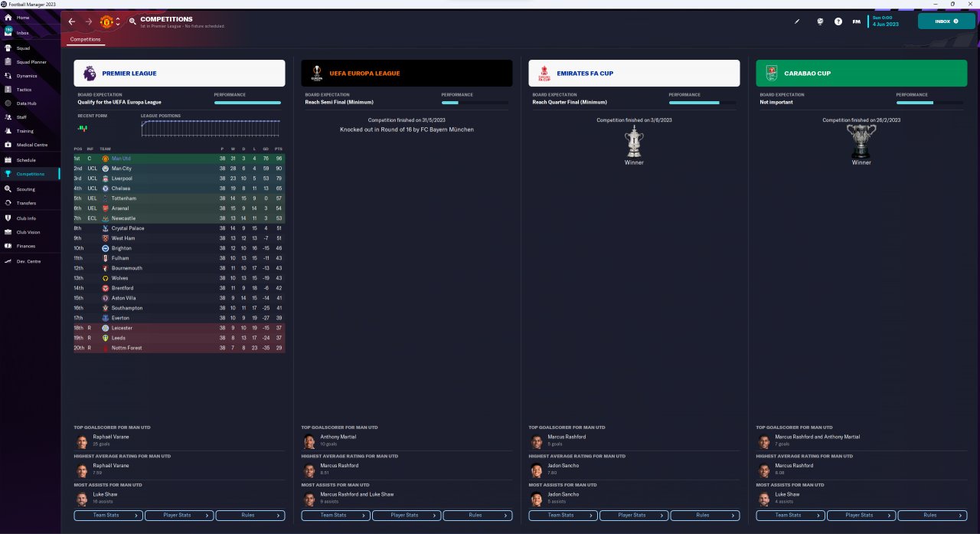The width and height of the screenshot is (980, 534).
Task: Open the Premier League header card
Action: click(179, 74)
